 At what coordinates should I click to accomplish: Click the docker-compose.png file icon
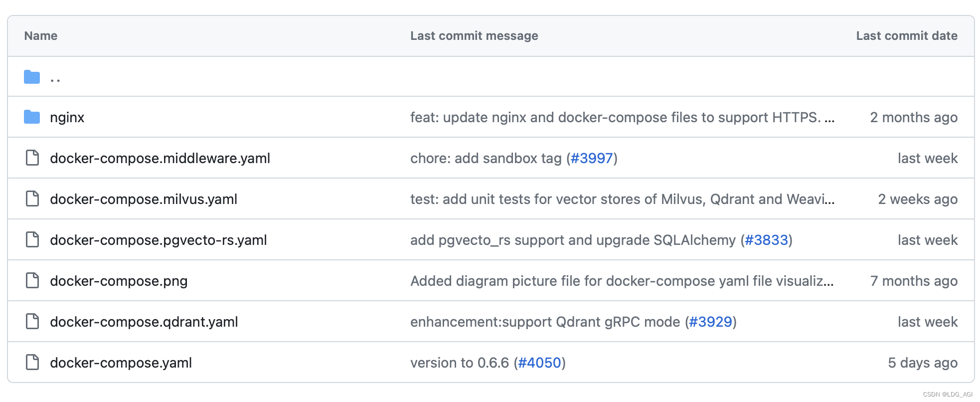pos(32,281)
